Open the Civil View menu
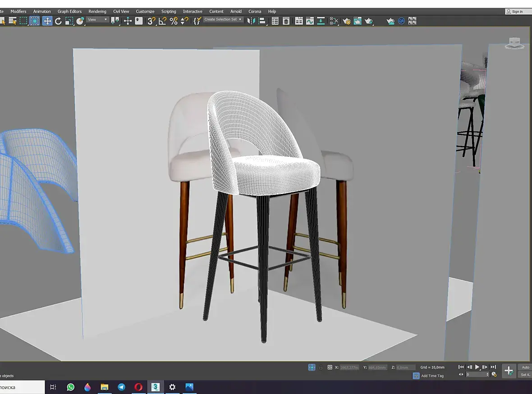 (121, 11)
